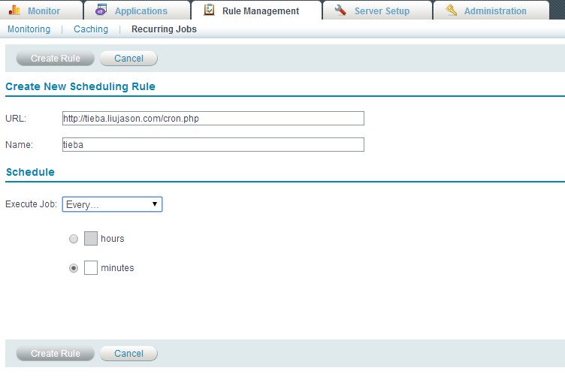The width and height of the screenshot is (565, 392).
Task: Go to the Monitoring sub-section
Action: [29, 29]
